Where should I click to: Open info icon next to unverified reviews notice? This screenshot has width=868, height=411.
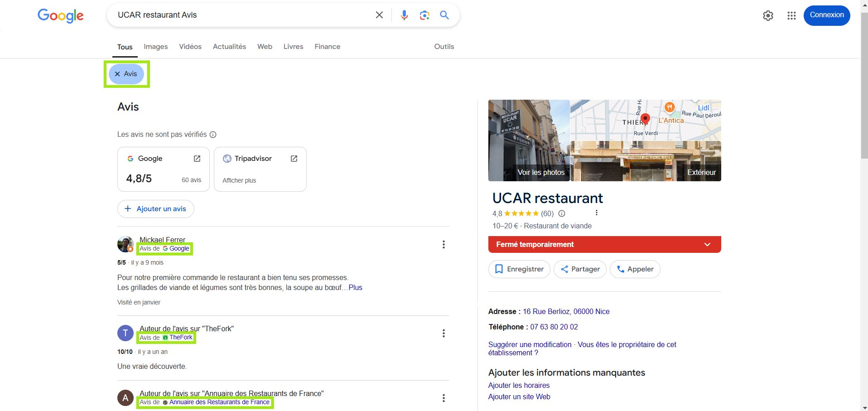pos(213,135)
